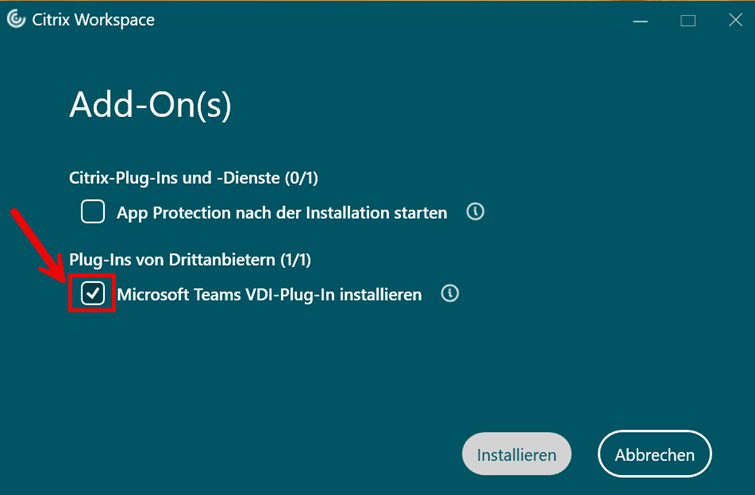Screen dimensions: 755x495
Task: Click the (0/1) counter in Citrix plug-ins heading
Action: click(301, 178)
